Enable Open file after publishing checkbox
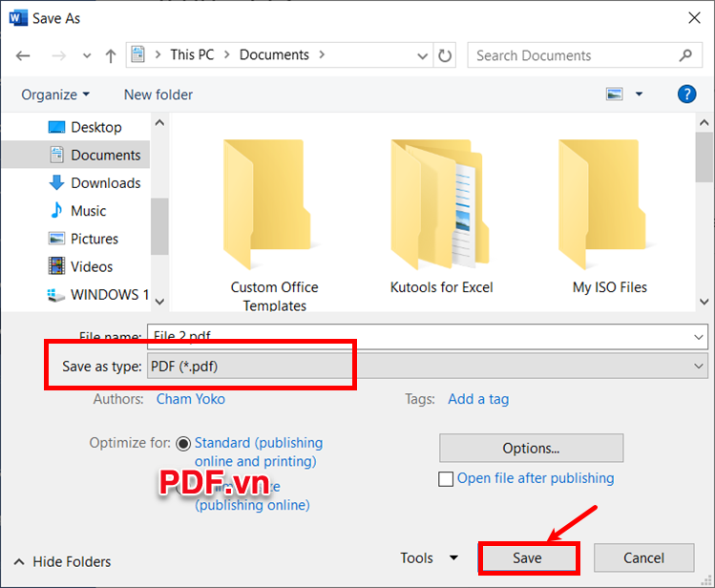 tap(445, 479)
